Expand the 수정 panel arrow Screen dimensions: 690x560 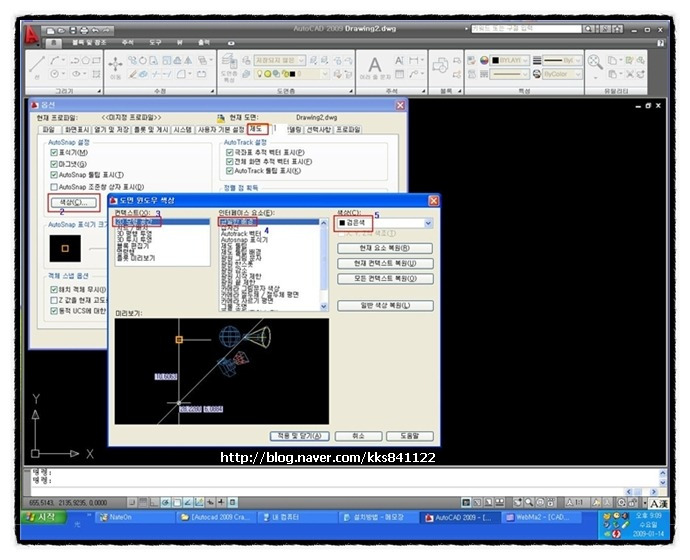point(212,92)
